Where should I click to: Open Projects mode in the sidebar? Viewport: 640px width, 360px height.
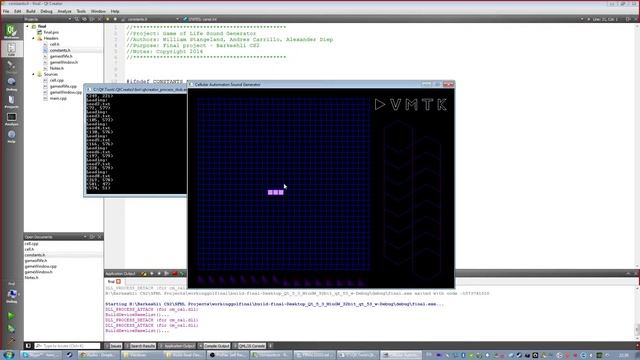click(11, 102)
